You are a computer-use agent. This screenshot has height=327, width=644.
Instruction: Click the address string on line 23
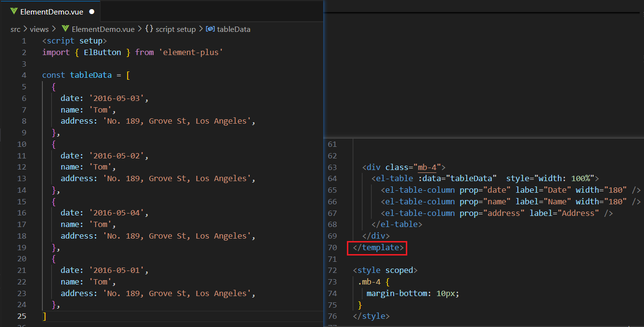(x=177, y=294)
